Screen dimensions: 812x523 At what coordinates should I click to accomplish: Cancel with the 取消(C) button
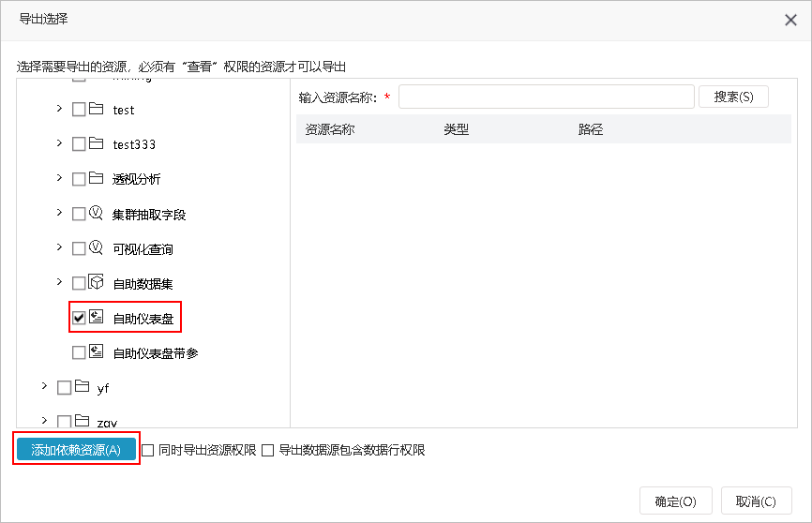[756, 501]
